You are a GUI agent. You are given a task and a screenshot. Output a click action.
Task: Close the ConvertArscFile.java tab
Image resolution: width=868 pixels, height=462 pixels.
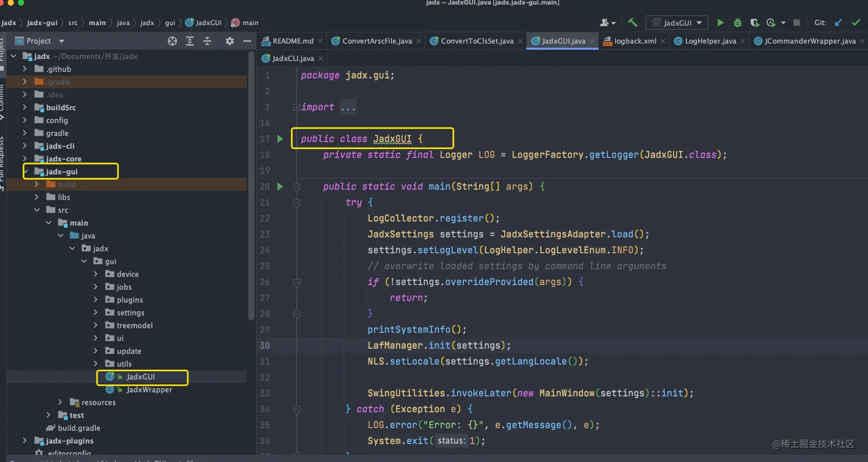tap(419, 41)
